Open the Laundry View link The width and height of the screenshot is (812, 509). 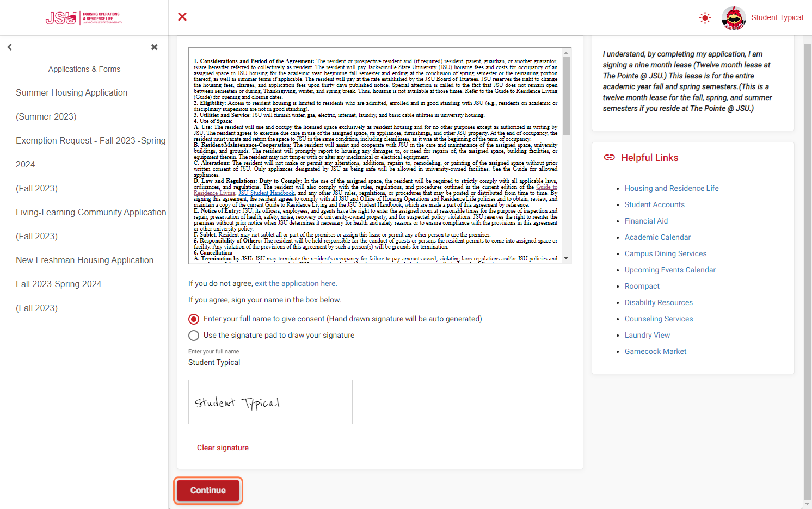coord(647,335)
